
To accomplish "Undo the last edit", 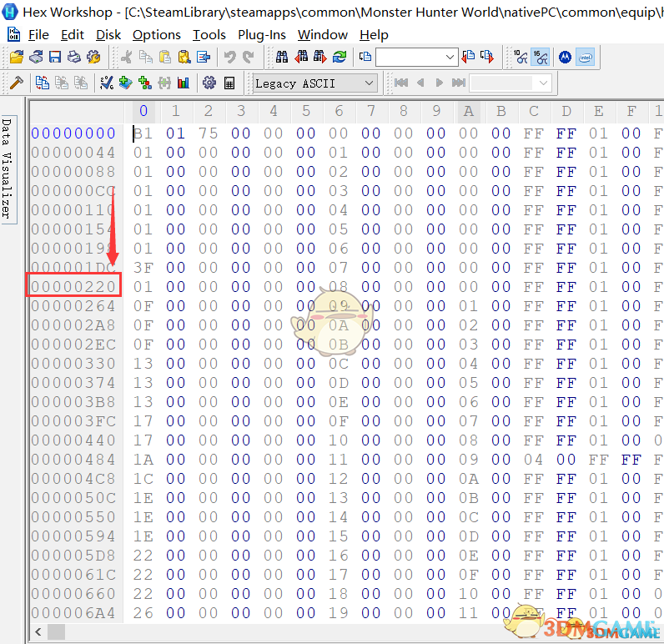I will (x=229, y=57).
